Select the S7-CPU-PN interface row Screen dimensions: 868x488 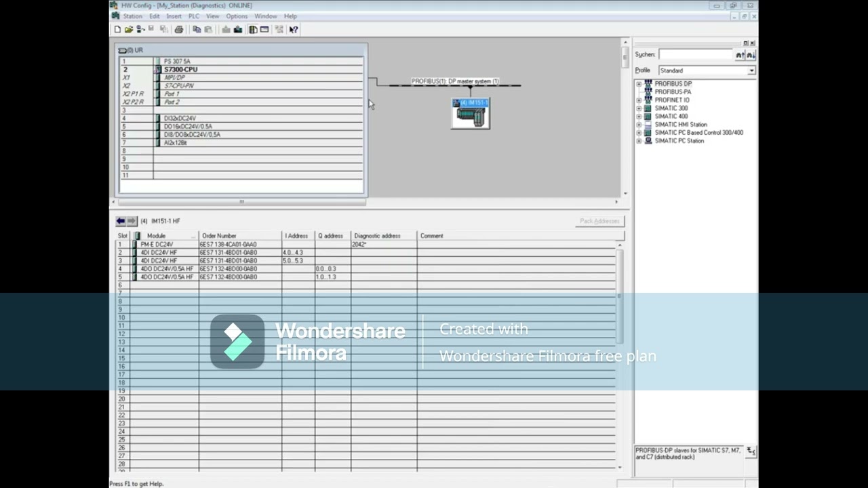(241, 86)
